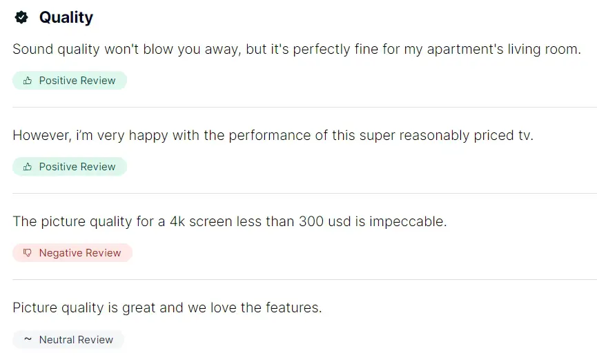The width and height of the screenshot is (597, 364).
Task: Click the word 'features' in the last review
Action: tap(292, 307)
